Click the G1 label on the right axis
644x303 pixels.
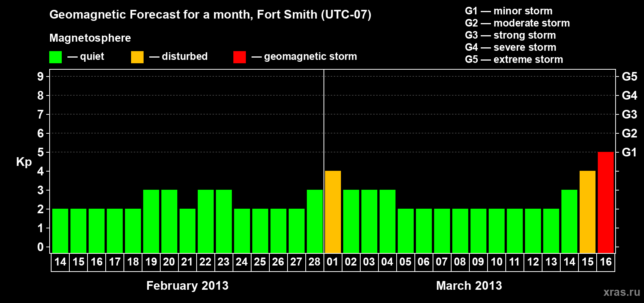tap(630, 152)
